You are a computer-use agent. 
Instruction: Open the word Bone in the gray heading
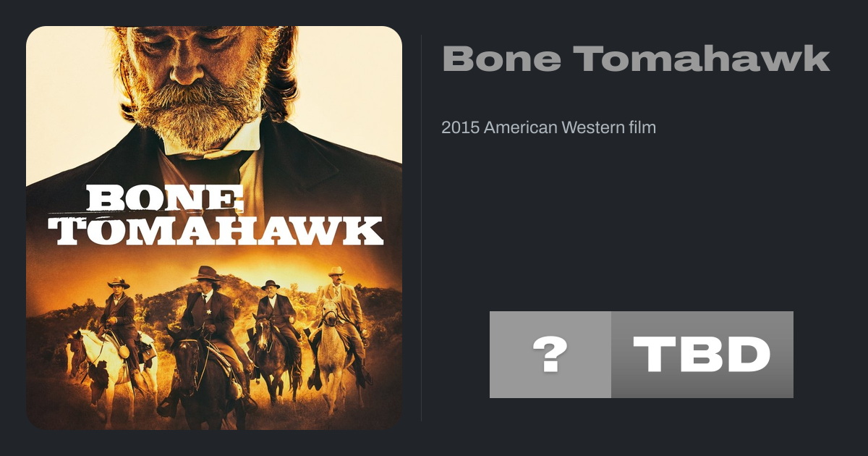point(501,59)
